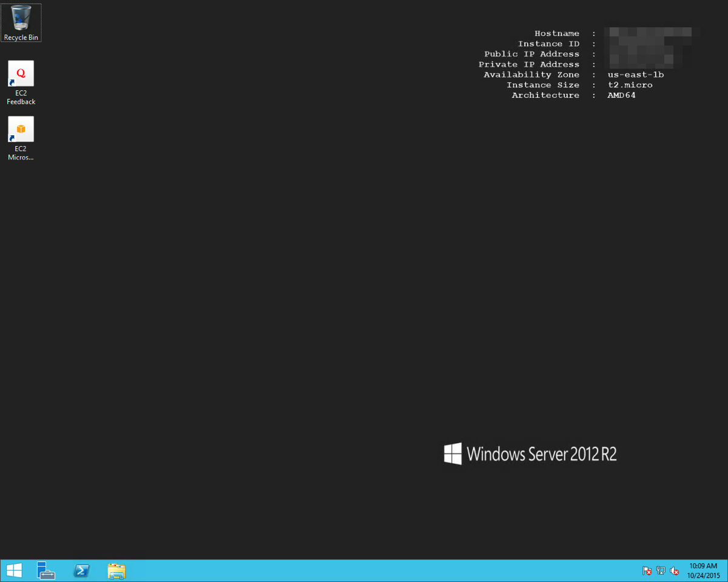728x582 pixels.
Task: Select the EC2 Microsoft Windows Guide shortcut
Action: pyautogui.click(x=21, y=139)
